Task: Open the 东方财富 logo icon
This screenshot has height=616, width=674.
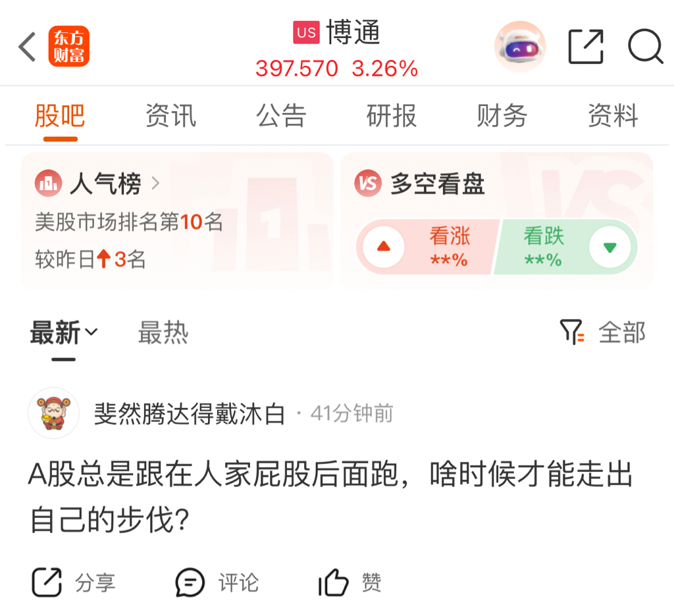Action: click(x=68, y=47)
